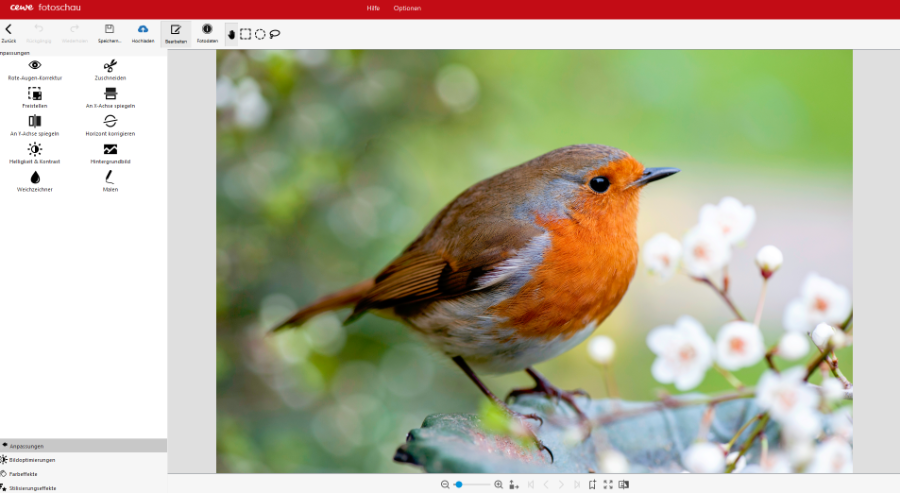Select the elliptical selection tool
Screen dimensions: 900x493
coord(260,34)
